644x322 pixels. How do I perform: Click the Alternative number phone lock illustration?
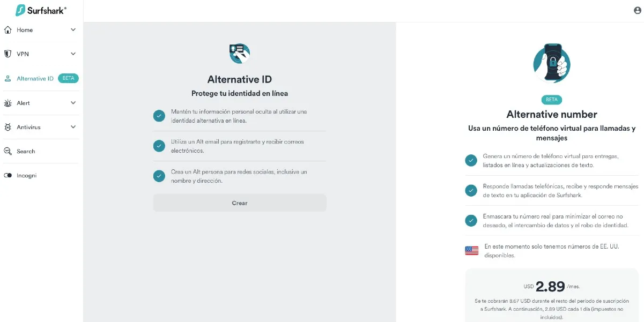(x=552, y=64)
